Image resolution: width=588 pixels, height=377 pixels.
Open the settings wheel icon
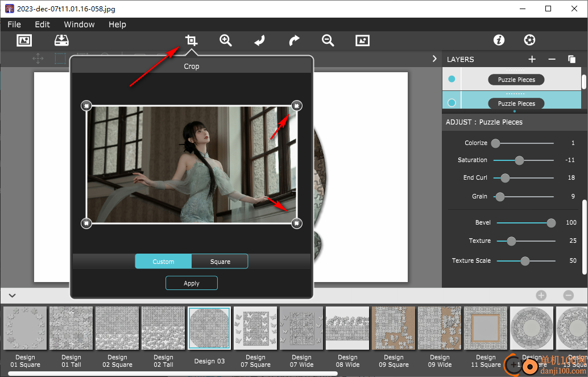coord(529,40)
